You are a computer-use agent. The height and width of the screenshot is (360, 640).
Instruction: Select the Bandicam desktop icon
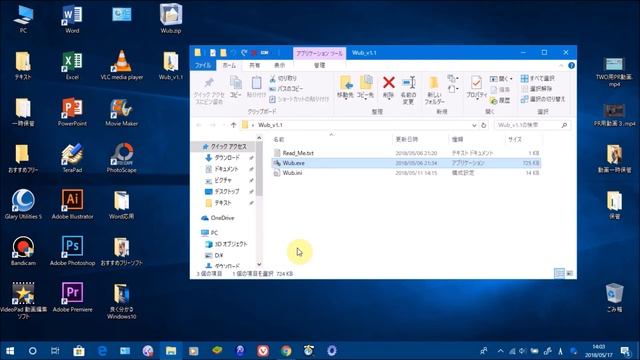click(23, 251)
